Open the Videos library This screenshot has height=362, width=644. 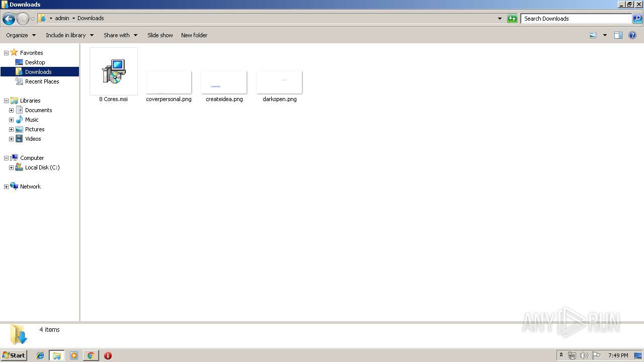[33, 139]
